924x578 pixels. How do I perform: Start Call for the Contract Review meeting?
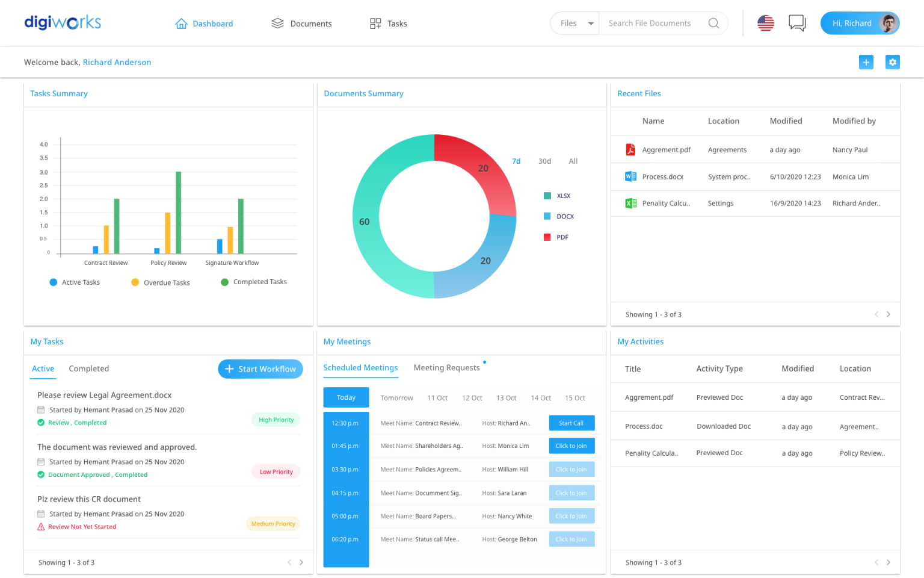point(571,423)
